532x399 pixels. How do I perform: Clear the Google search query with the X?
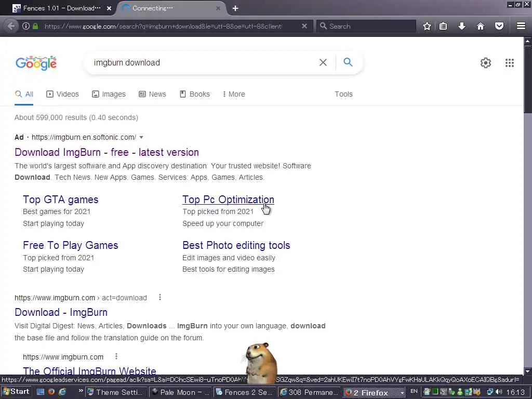323,62
